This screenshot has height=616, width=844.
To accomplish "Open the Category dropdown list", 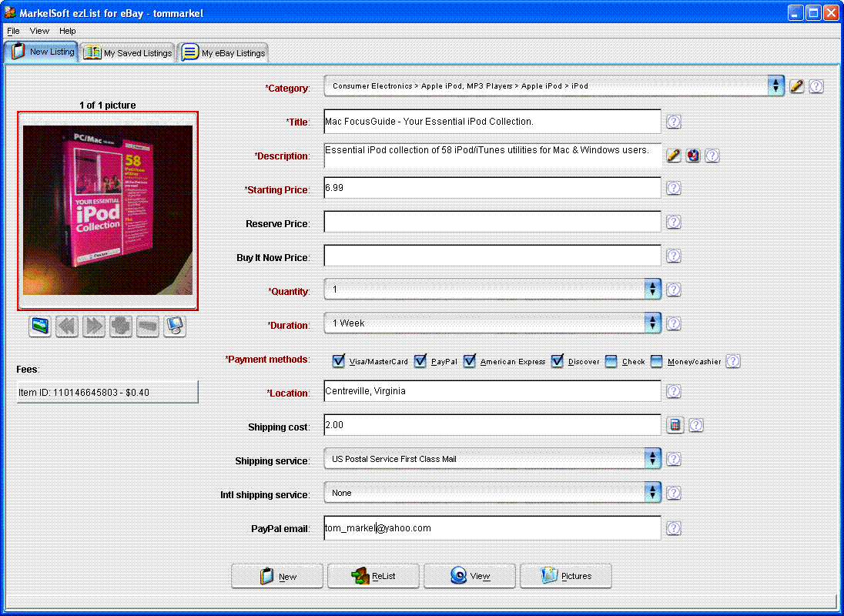I will 776,86.
